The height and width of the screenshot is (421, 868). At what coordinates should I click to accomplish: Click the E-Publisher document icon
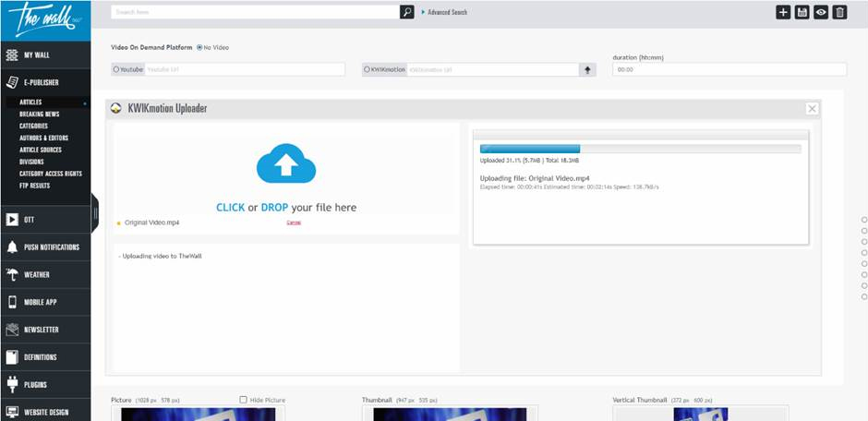12,82
